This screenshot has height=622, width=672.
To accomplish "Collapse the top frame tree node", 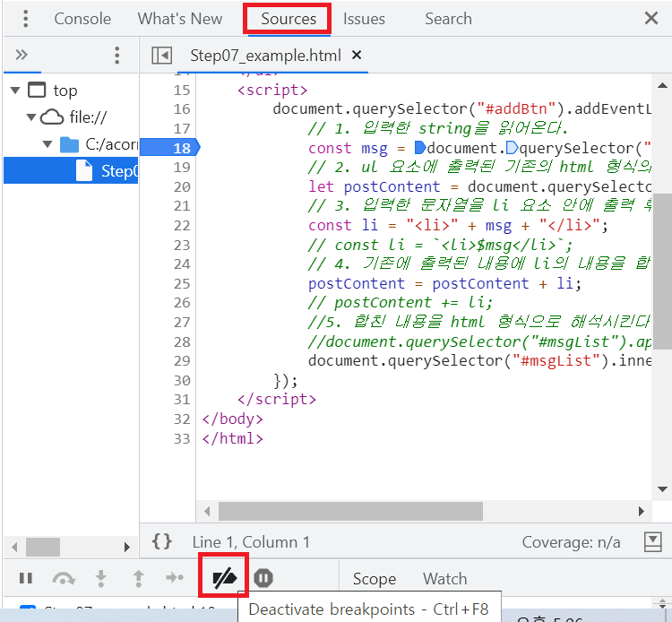I will (x=15, y=91).
